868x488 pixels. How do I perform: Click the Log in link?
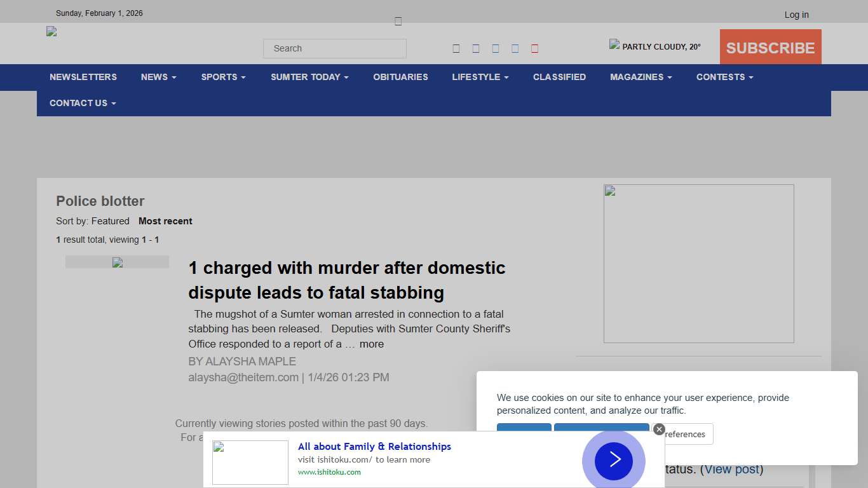796,15
